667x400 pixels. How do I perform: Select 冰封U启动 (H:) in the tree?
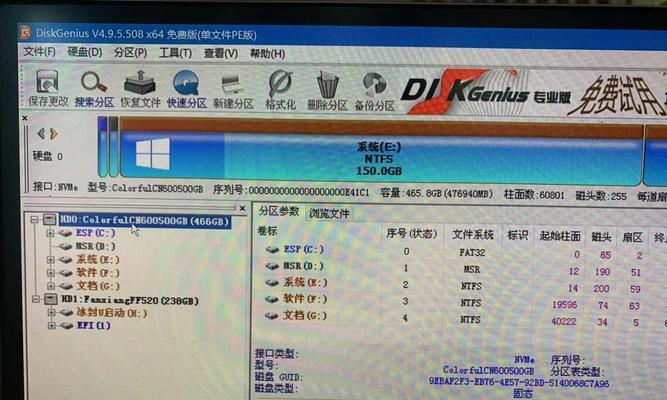112,313
